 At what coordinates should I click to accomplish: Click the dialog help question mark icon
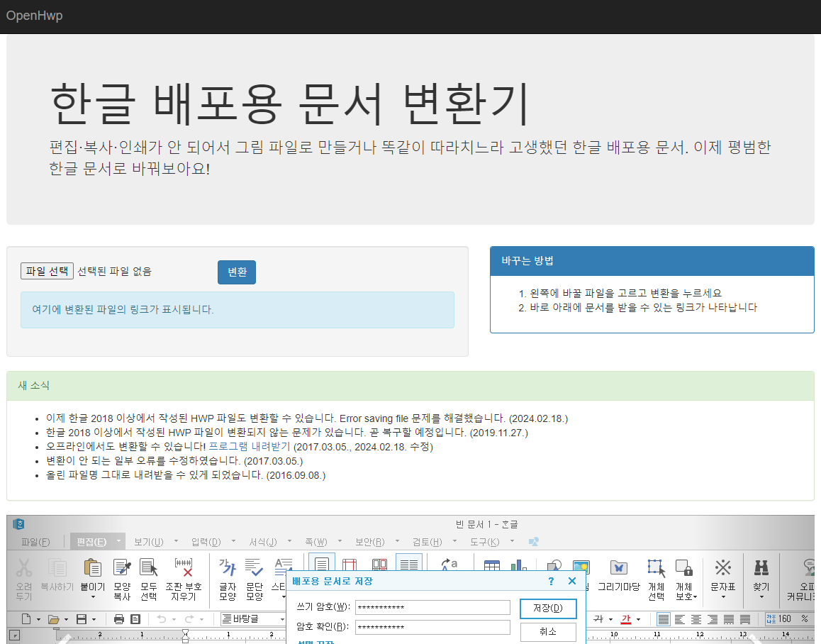tap(551, 581)
